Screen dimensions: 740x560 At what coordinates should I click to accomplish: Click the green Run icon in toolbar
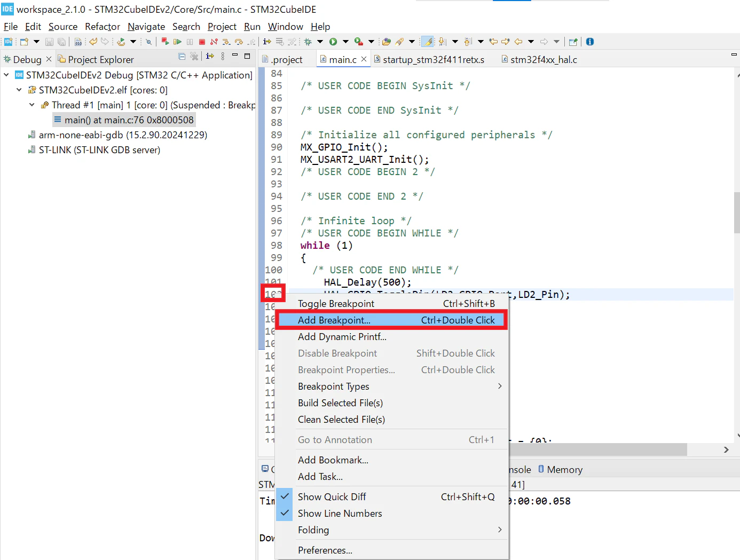[x=333, y=42]
